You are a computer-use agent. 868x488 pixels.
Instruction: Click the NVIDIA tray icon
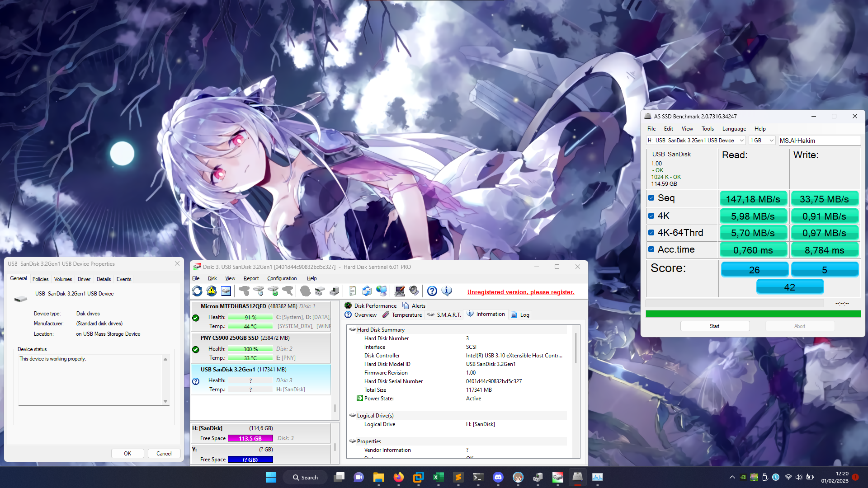(x=743, y=477)
